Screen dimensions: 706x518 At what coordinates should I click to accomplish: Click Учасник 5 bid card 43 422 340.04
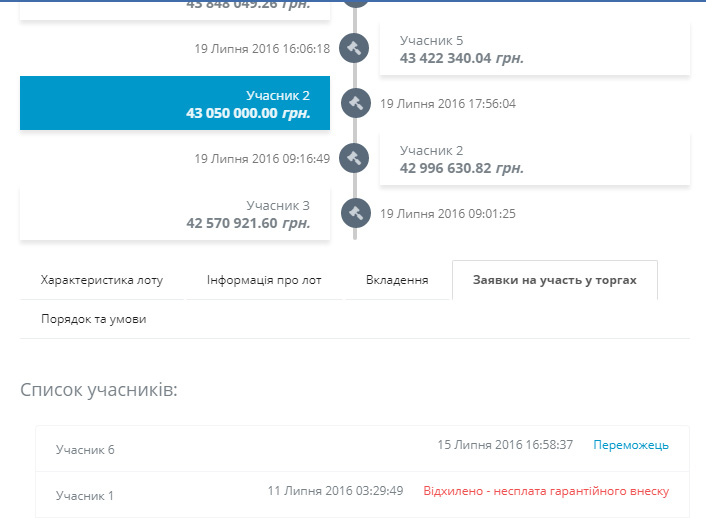coord(534,49)
